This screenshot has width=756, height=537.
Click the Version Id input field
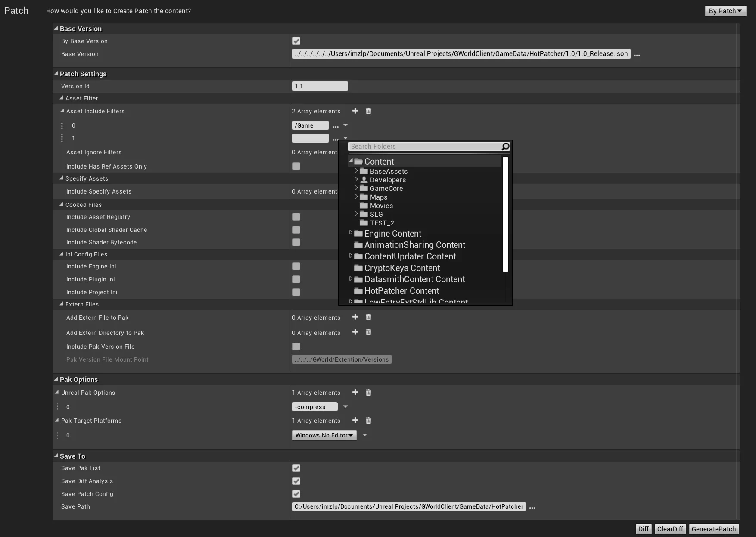tap(320, 86)
